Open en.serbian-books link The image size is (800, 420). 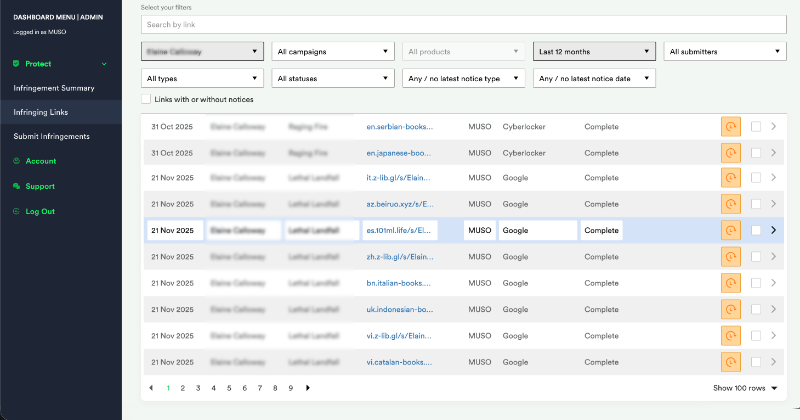click(399, 127)
